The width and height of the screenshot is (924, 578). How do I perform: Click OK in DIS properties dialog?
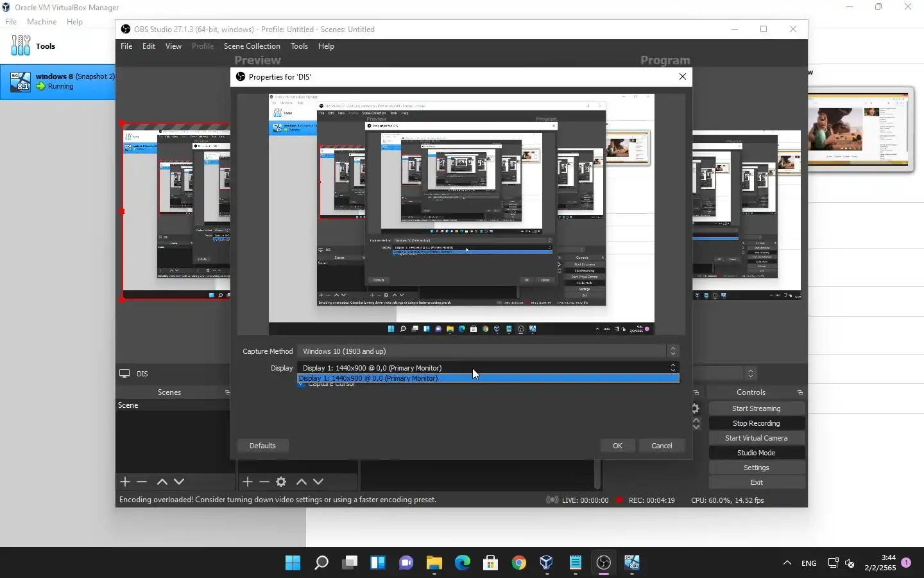617,446
